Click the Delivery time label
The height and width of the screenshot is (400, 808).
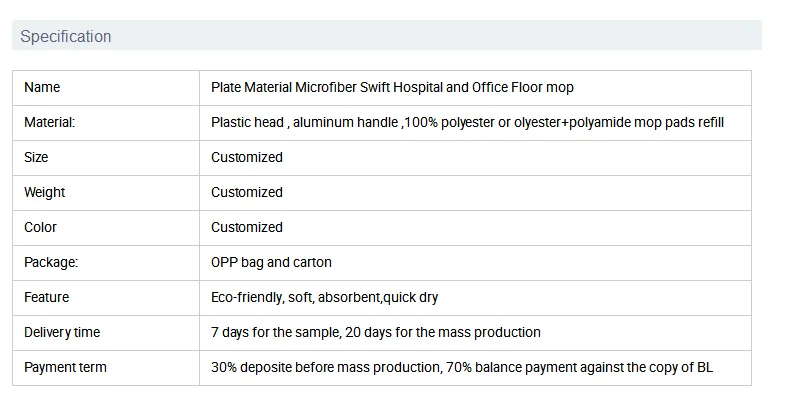(x=62, y=332)
